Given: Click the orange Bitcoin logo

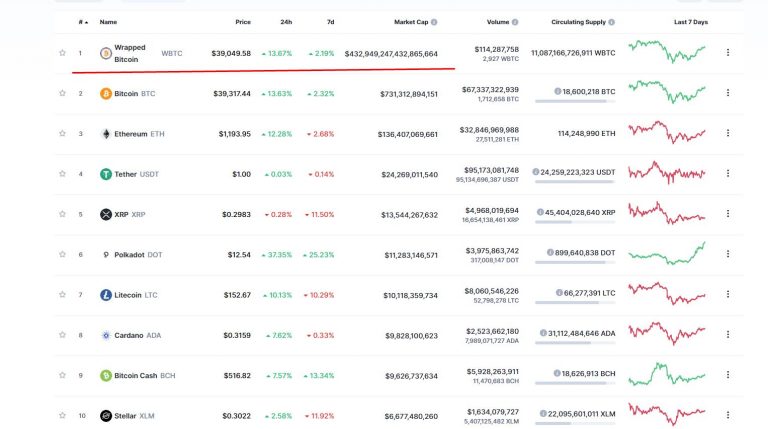Looking at the screenshot, I should [x=106, y=94].
